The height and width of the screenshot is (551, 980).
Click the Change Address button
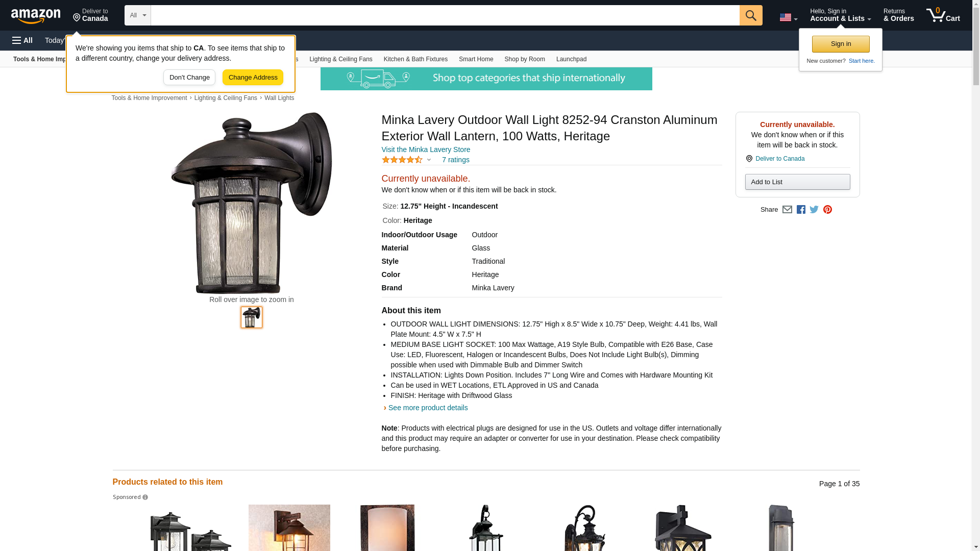(x=253, y=78)
